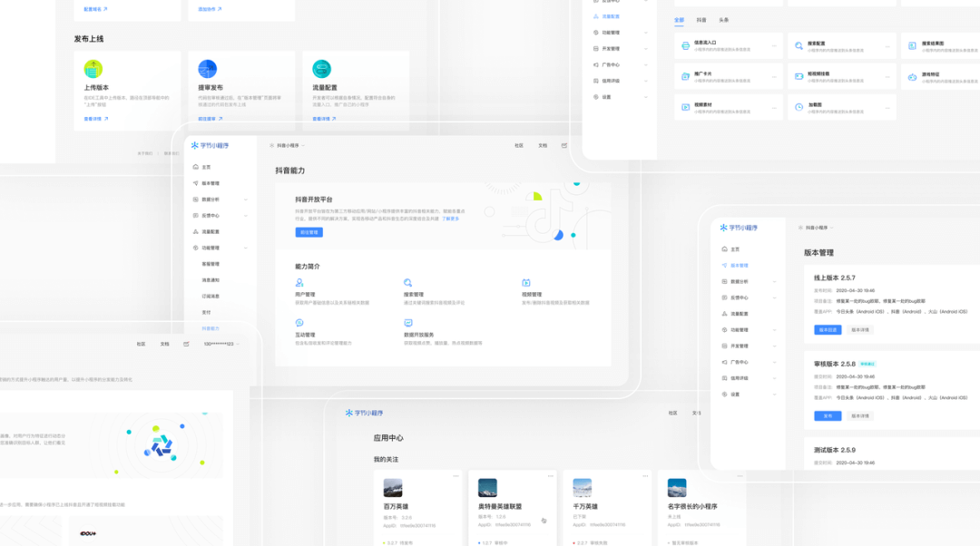
Task: Click the 短视频挂载 card icon
Action: click(799, 76)
